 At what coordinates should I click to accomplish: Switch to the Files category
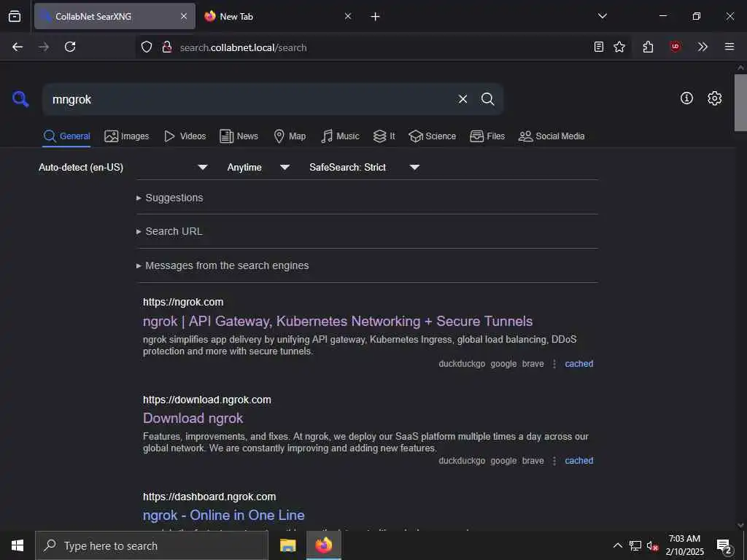coord(487,136)
